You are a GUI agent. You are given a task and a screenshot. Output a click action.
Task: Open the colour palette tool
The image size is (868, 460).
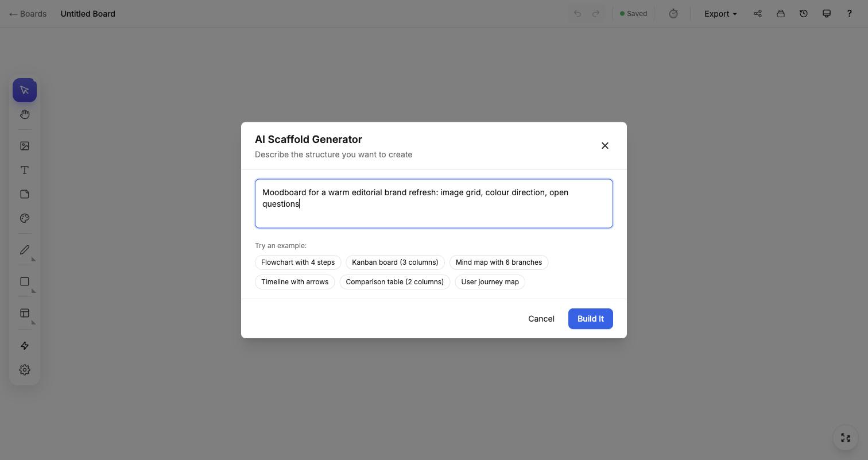(x=25, y=218)
